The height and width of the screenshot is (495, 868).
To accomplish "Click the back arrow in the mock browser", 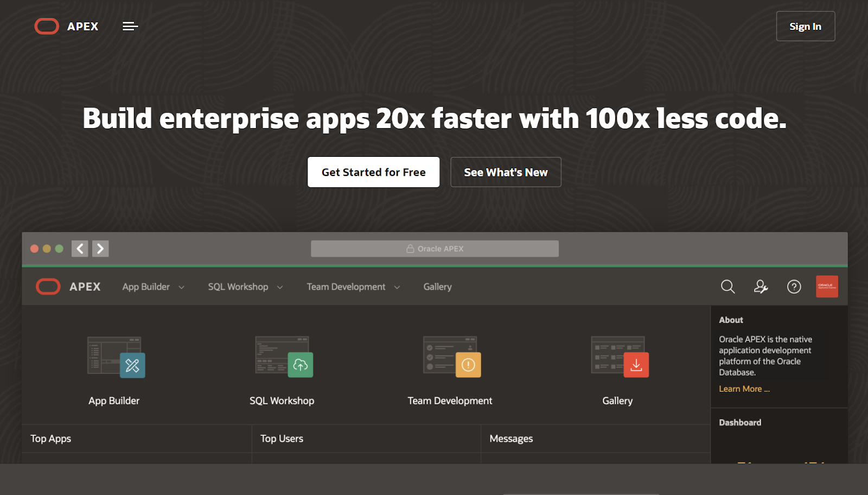I will [80, 249].
